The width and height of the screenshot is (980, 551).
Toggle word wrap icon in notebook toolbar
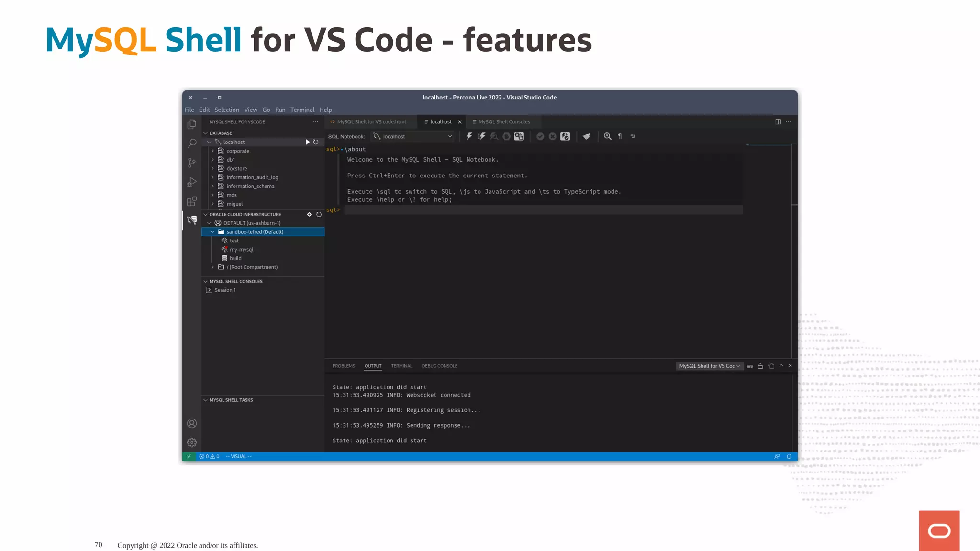[633, 136]
